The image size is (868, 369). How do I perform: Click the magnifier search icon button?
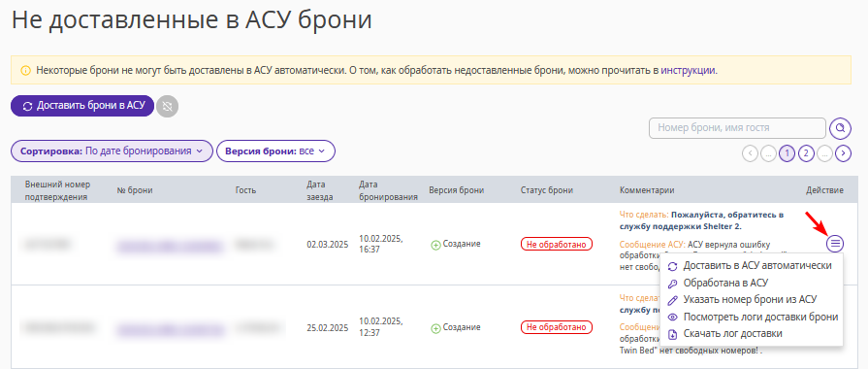pos(840,128)
